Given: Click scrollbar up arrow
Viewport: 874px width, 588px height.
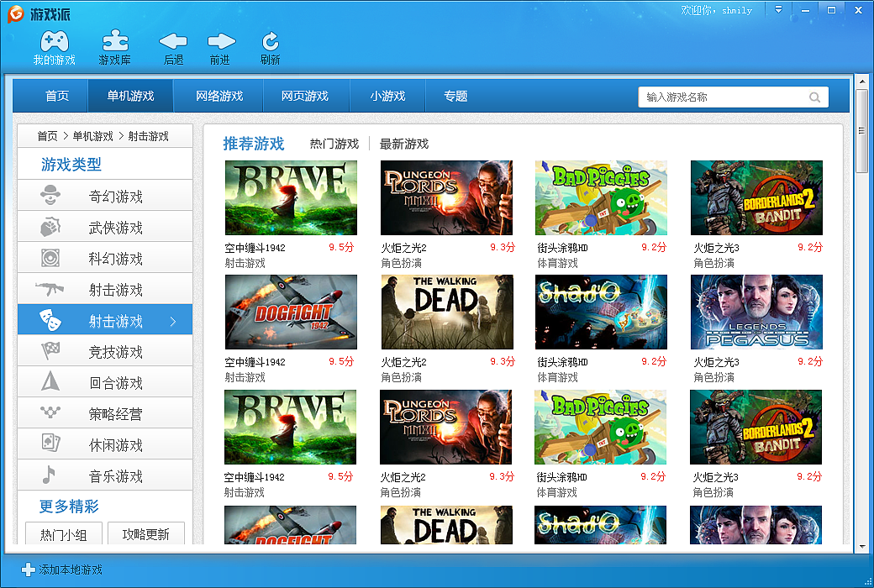Looking at the screenshot, I should tap(861, 81).
